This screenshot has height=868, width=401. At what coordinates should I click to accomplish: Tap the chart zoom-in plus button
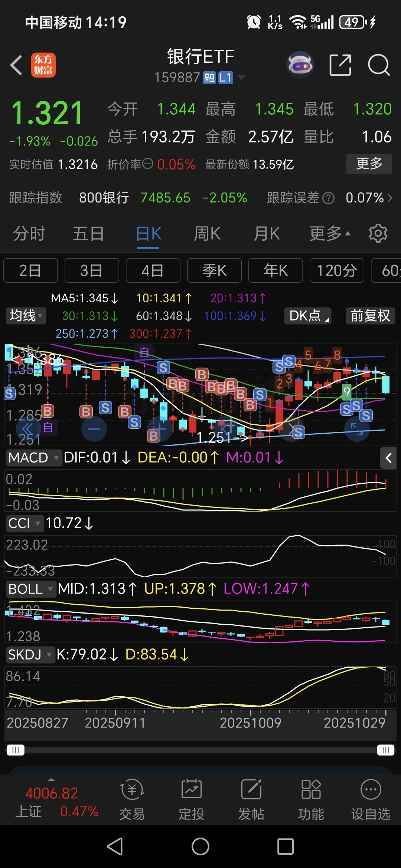tap(160, 429)
